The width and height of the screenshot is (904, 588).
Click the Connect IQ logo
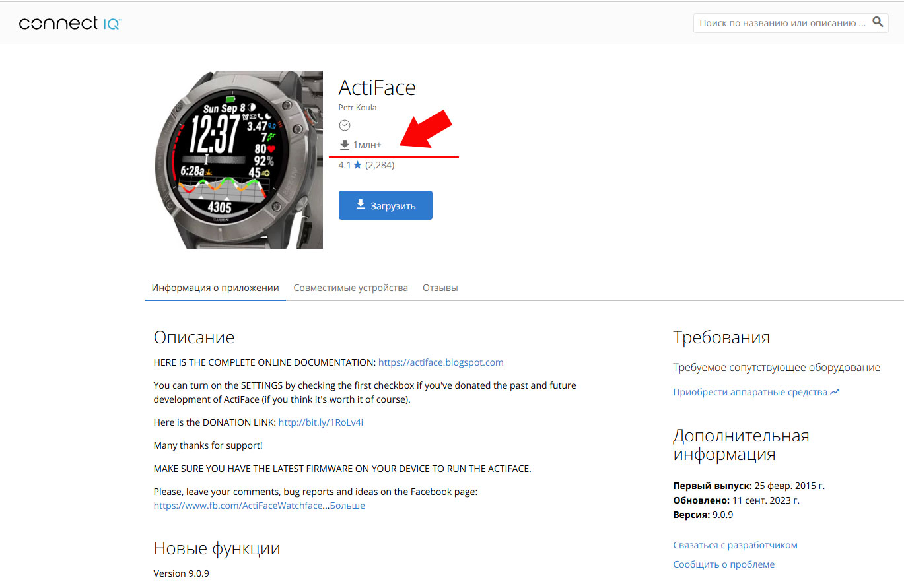tap(70, 24)
